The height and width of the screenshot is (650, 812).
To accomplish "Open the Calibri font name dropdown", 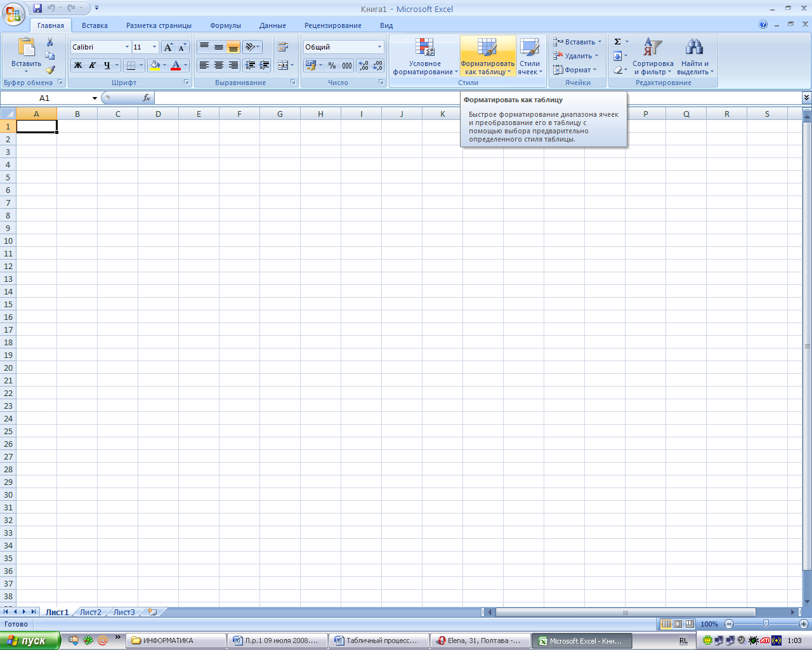I will (127, 47).
